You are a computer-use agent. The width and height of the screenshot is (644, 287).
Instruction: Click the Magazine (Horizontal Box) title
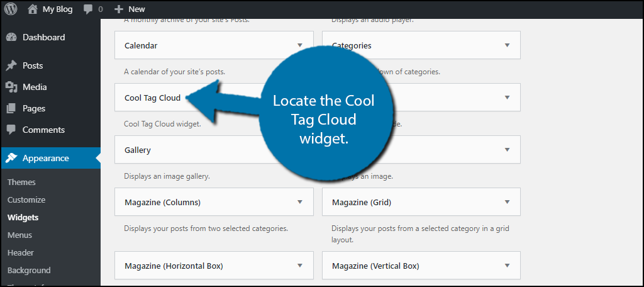[174, 266]
